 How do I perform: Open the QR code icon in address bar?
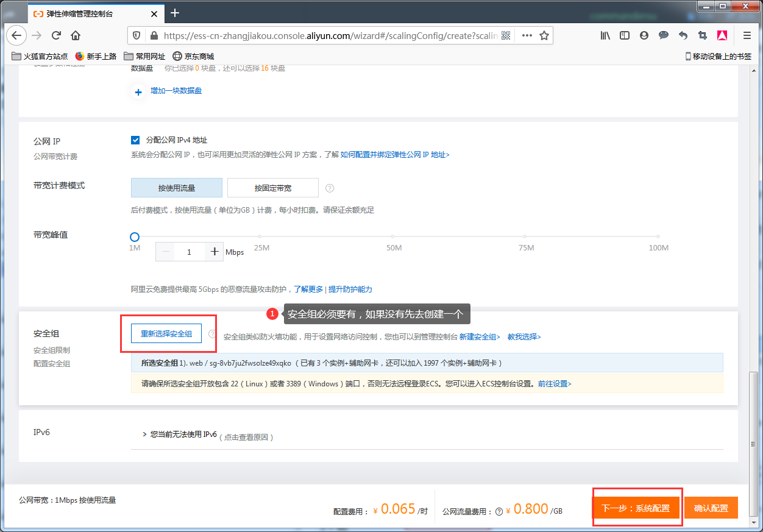tap(506, 35)
